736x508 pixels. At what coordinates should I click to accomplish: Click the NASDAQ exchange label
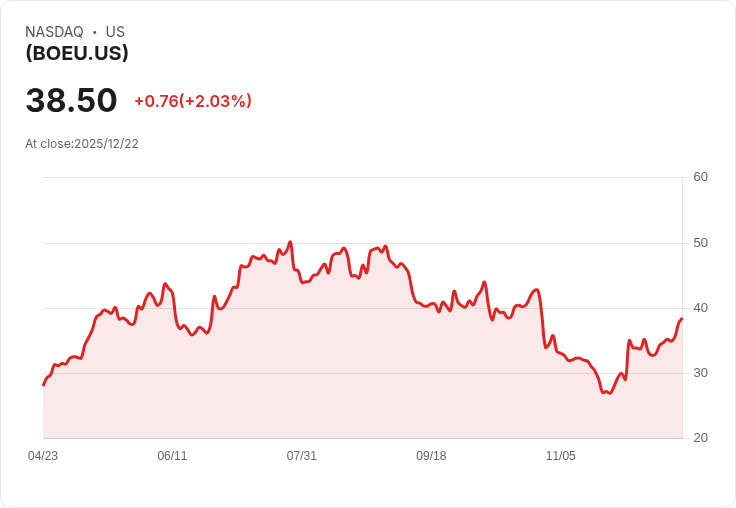point(54,32)
